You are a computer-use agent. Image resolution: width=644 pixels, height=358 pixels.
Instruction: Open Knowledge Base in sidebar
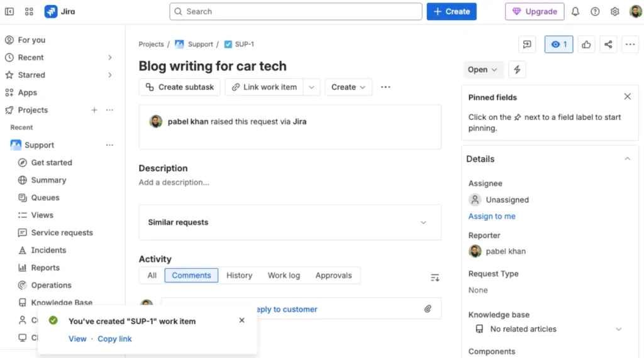coord(62,303)
